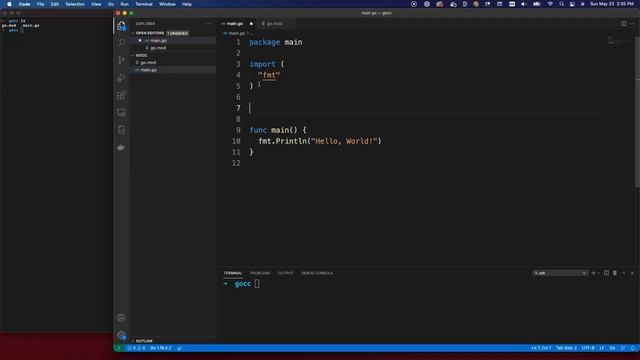Screen dimensions: 640x360
Task: Open the Go menu
Action: [111, 4]
